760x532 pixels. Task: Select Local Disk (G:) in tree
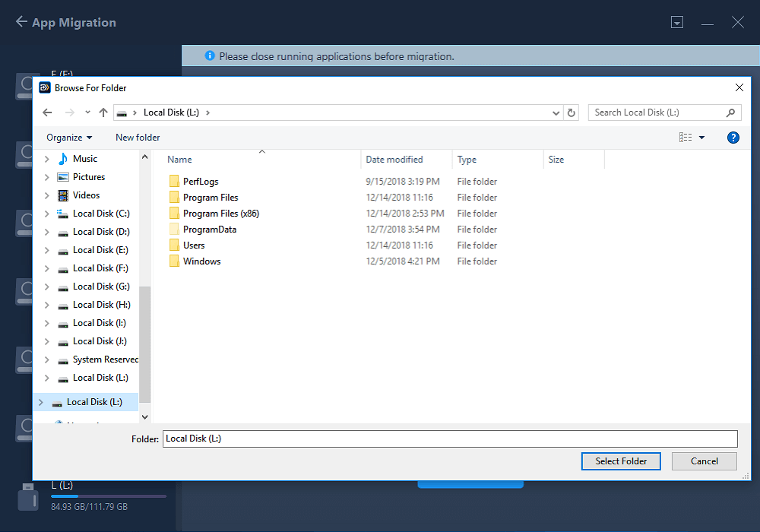coord(101,287)
